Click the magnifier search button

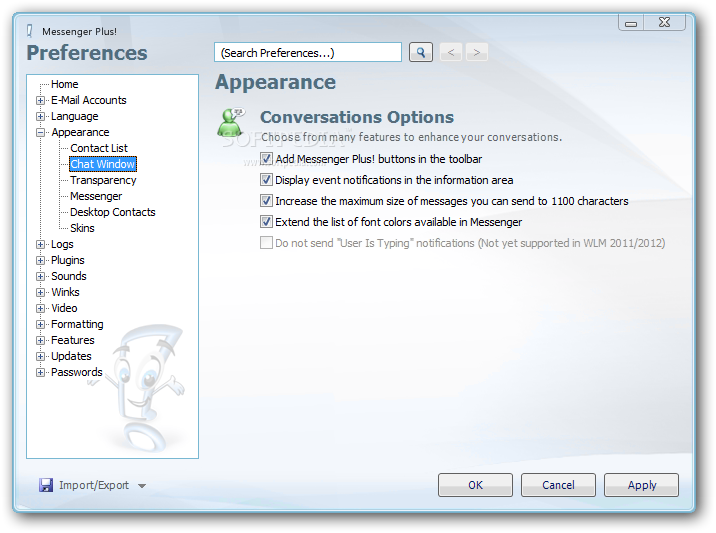click(421, 53)
